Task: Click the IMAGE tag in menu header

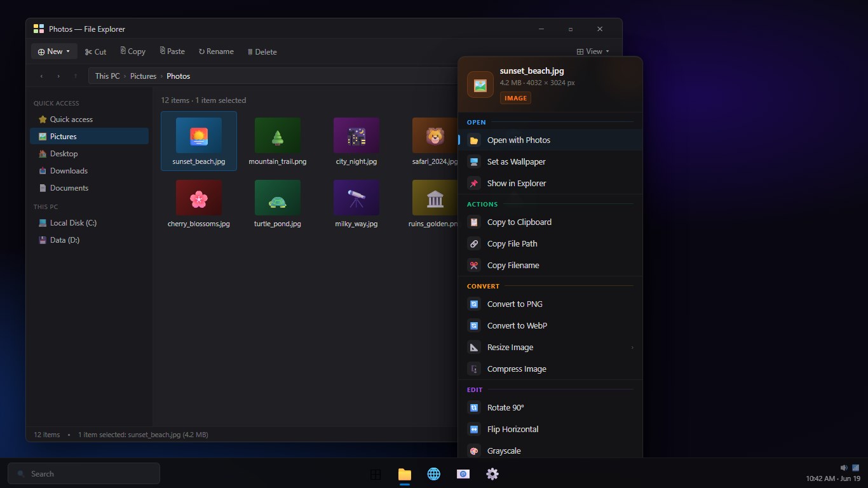Action: click(515, 98)
